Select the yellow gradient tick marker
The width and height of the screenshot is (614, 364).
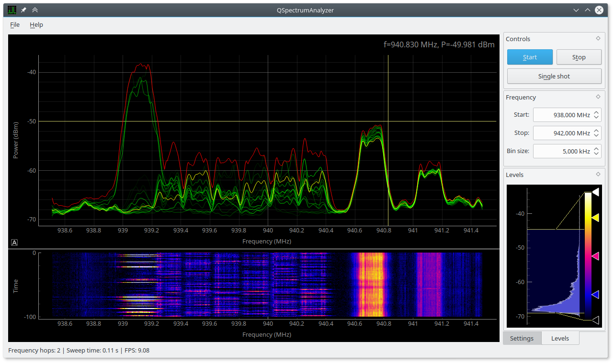pos(595,218)
